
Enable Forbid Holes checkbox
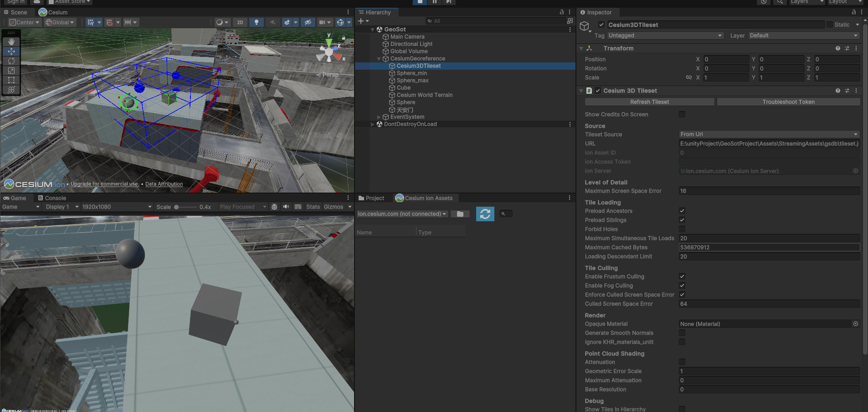point(682,229)
